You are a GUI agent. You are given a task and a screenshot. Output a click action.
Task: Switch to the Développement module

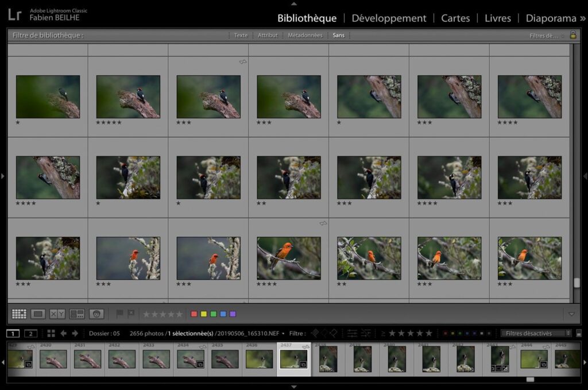tap(389, 18)
